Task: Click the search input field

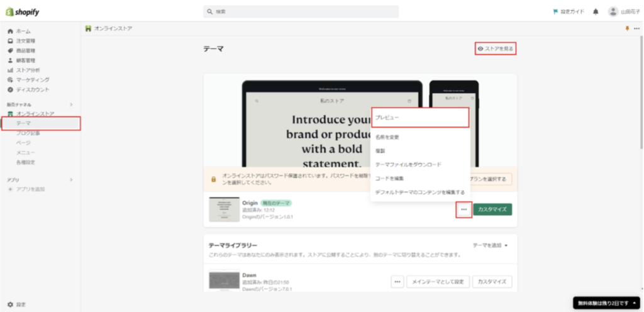Action: click(301, 11)
